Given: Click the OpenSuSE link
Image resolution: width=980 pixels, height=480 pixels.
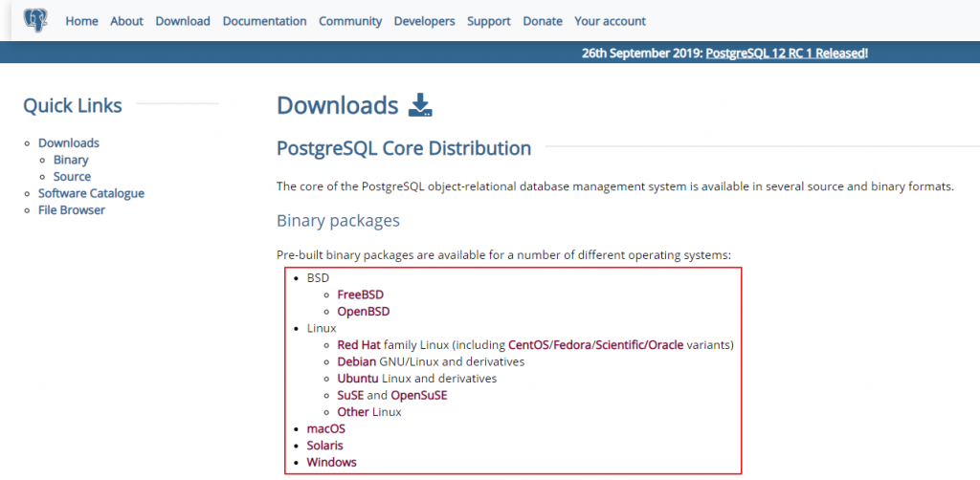Looking at the screenshot, I should pyautogui.click(x=419, y=395).
